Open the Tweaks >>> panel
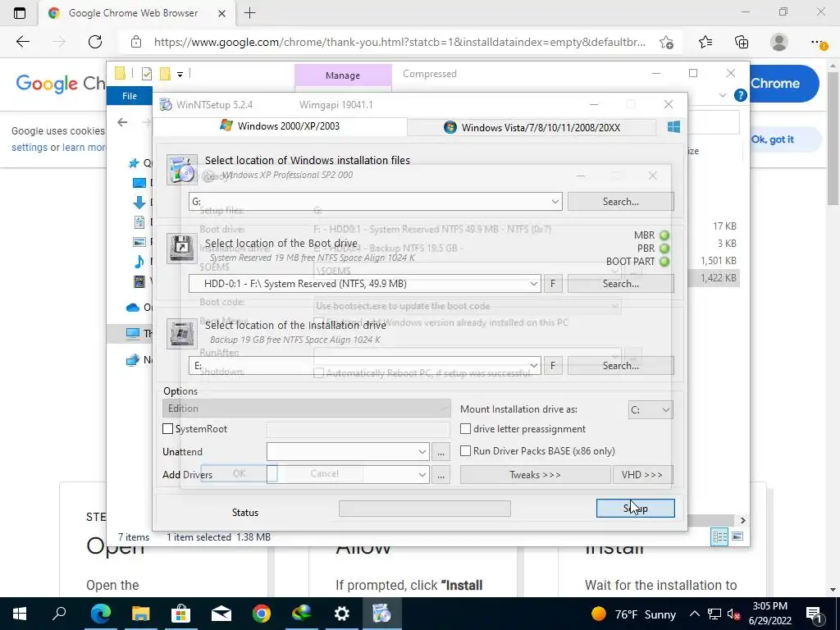Screen dimensions: 840x630 tap(535, 475)
